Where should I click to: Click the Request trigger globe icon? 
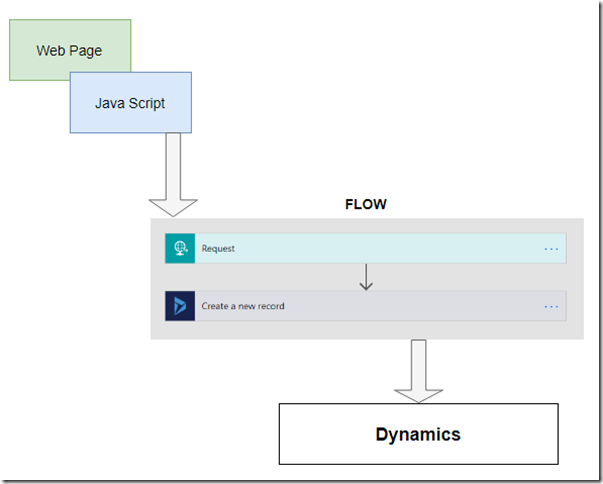pyautogui.click(x=180, y=248)
